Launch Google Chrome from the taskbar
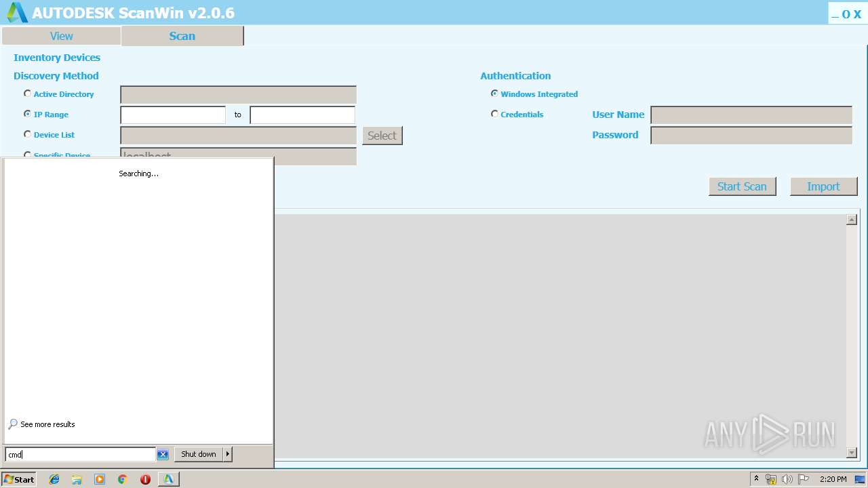 tap(123, 479)
